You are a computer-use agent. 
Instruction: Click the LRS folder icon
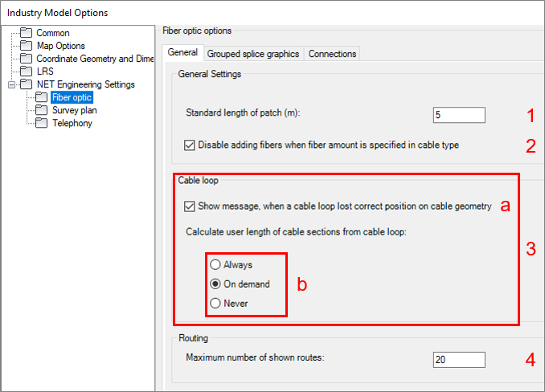click(26, 71)
